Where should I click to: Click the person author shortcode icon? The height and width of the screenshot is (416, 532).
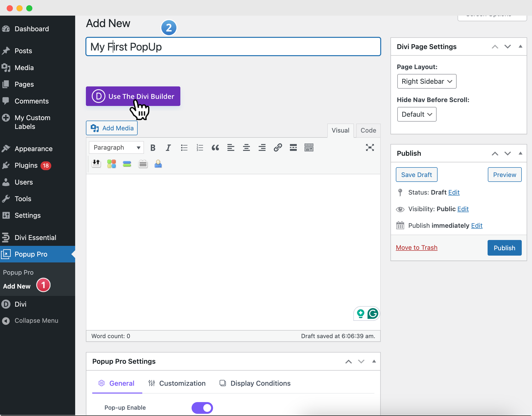click(x=158, y=164)
